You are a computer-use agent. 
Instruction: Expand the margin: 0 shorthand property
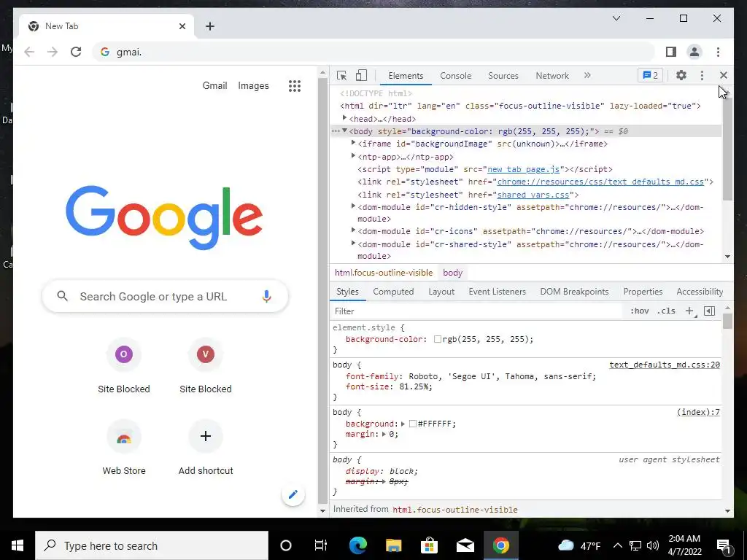click(x=384, y=435)
